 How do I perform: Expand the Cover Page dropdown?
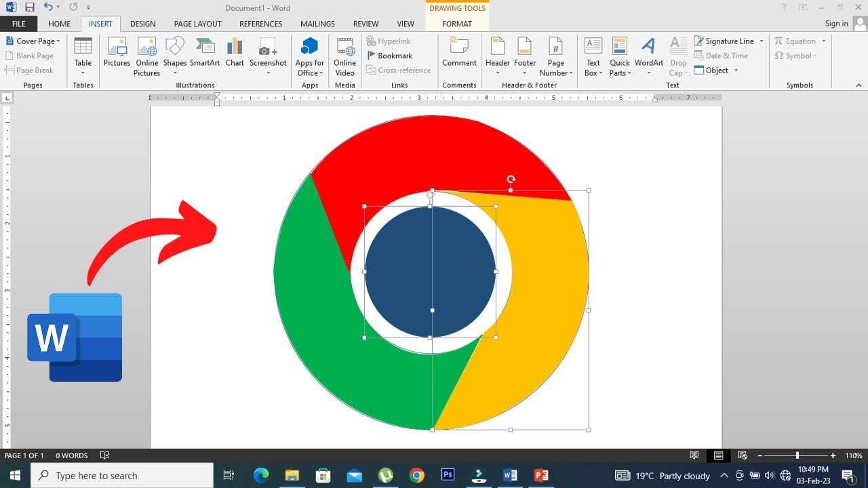click(58, 41)
